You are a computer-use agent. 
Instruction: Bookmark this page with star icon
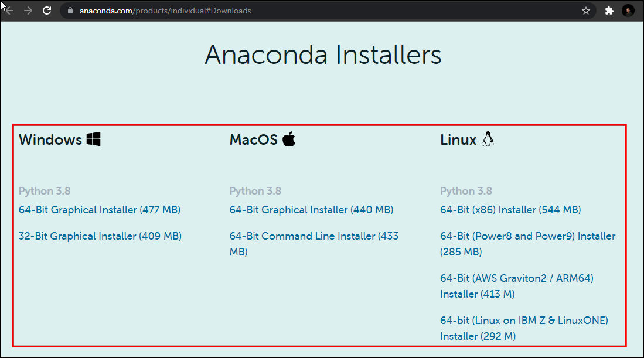586,11
